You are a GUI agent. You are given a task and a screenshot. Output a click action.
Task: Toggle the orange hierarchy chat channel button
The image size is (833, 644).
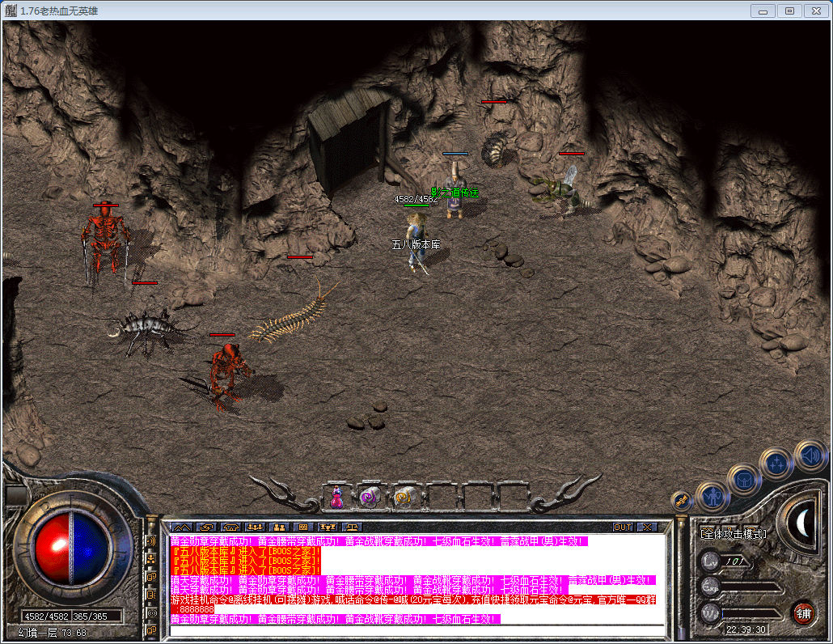(x=151, y=559)
